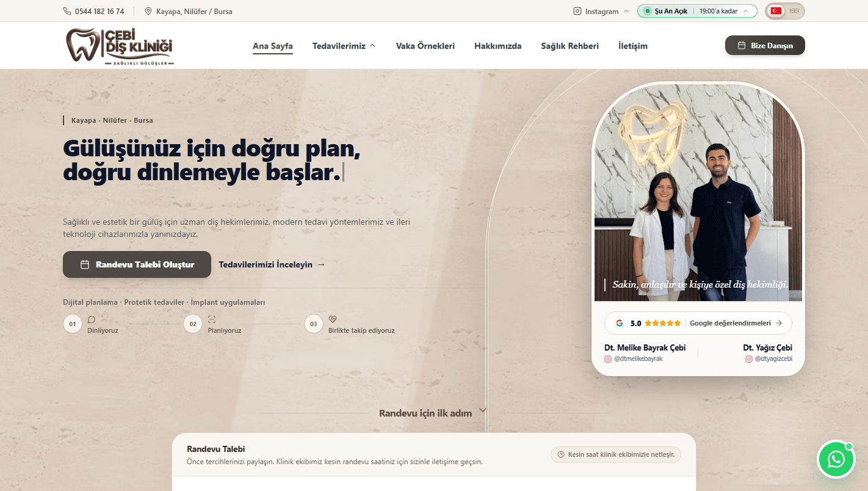
Task: Click the clinic photo of the two dentists
Action: 698,192
